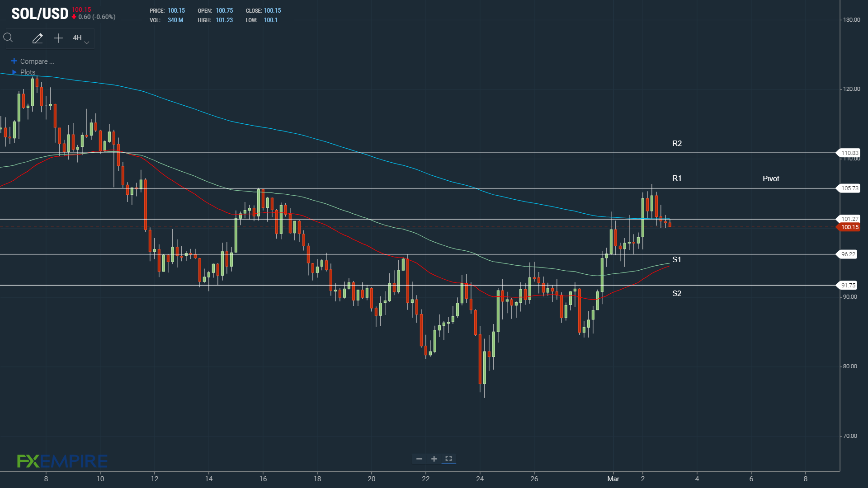Zoom out with the minus button

(x=419, y=459)
